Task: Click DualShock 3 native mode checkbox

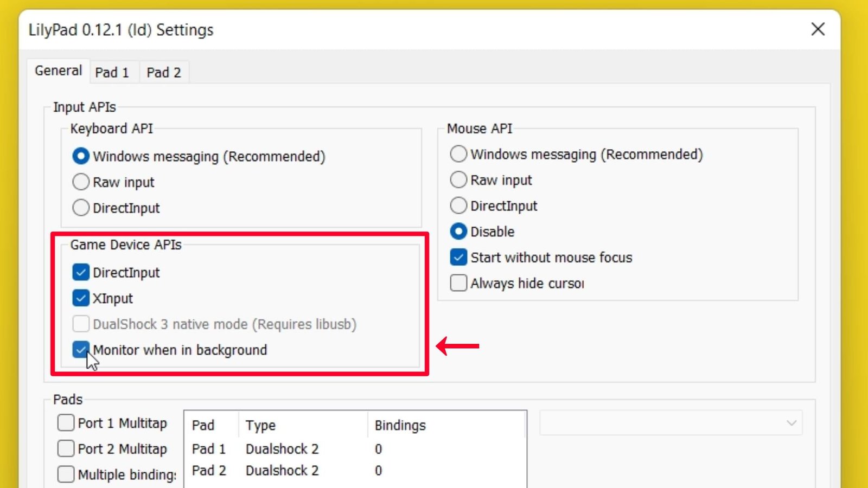Action: [x=81, y=324]
